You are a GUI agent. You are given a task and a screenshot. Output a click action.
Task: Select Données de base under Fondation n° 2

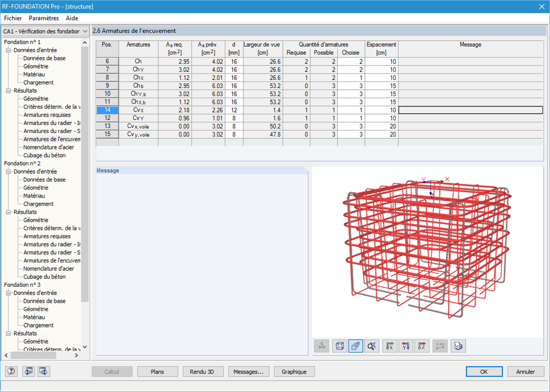[44, 180]
